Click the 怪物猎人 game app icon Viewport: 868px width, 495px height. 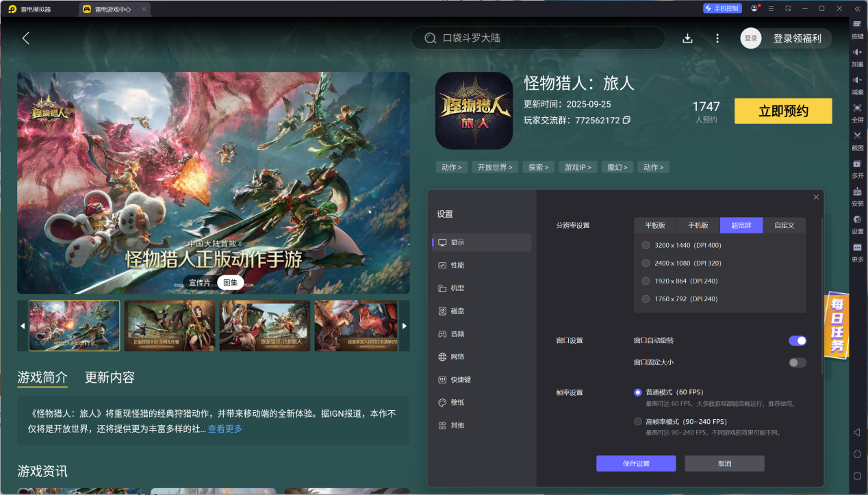click(474, 111)
